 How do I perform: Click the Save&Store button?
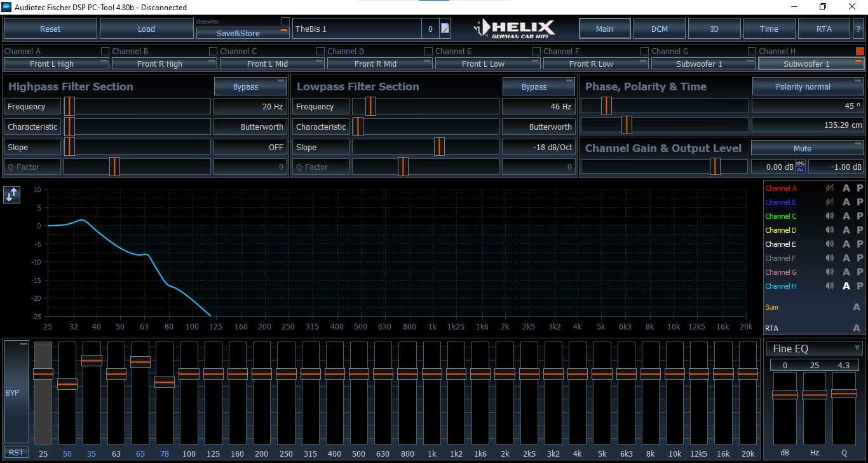[x=243, y=33]
